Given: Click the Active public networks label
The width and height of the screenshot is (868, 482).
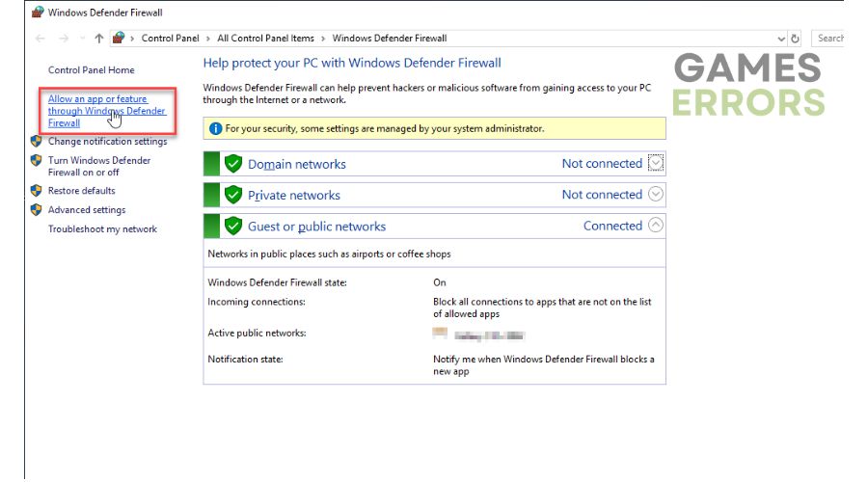Looking at the screenshot, I should [x=257, y=334].
